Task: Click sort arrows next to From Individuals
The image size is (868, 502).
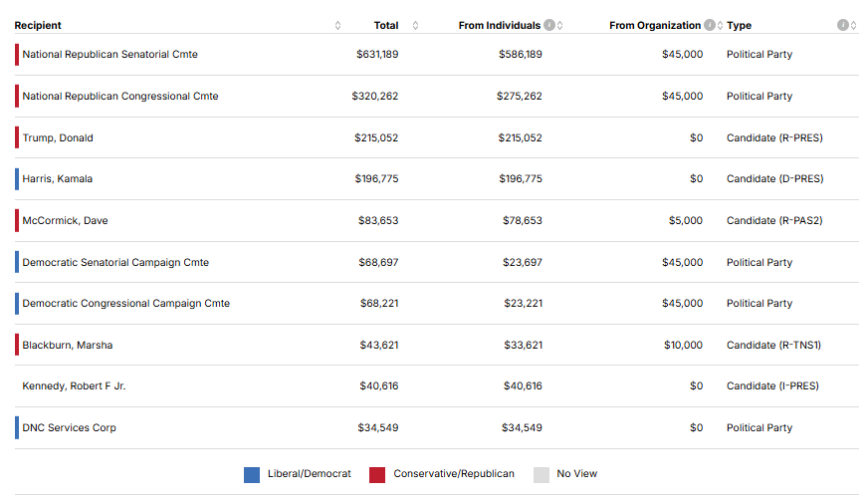Action: click(x=560, y=26)
